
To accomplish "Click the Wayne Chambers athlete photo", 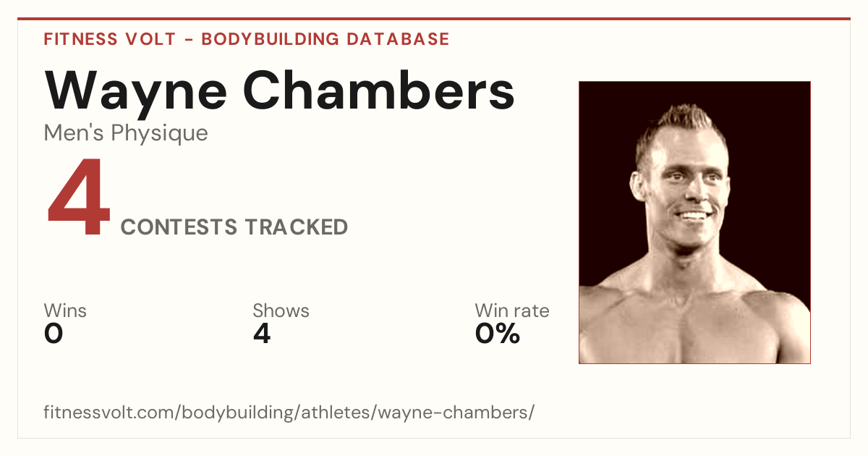I will [694, 222].
